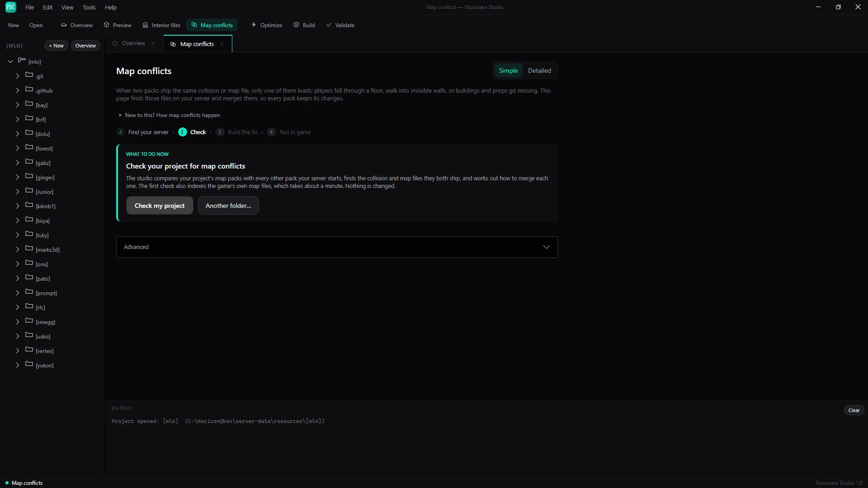Click the [yukon] folder icon
Viewport: 868px width, 488px height.
(x=29, y=364)
